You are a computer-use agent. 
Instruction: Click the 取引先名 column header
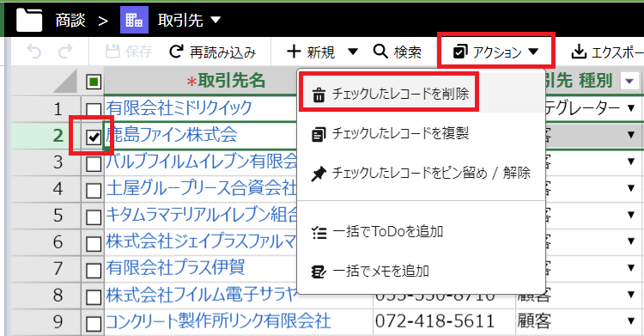pyautogui.click(x=226, y=81)
